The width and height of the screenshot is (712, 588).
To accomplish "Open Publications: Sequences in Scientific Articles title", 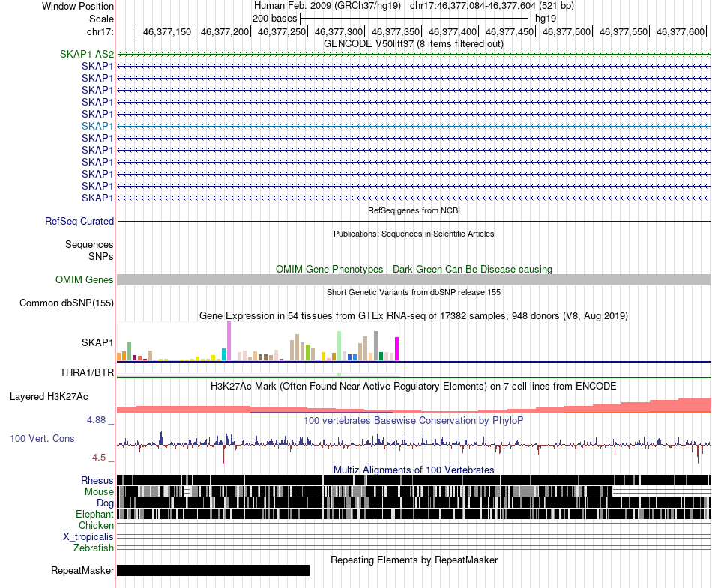I will [x=414, y=234].
